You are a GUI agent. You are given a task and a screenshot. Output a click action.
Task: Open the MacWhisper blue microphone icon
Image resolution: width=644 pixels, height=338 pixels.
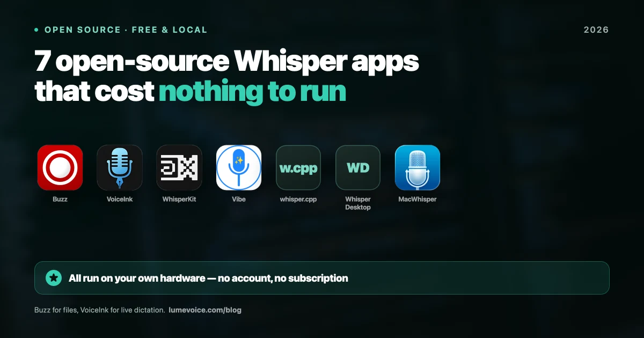click(x=418, y=167)
